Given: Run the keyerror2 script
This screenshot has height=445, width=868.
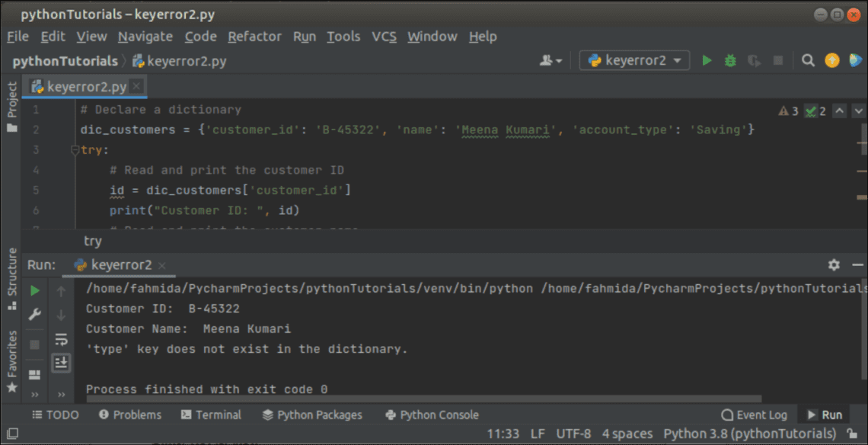Looking at the screenshot, I should tap(707, 60).
